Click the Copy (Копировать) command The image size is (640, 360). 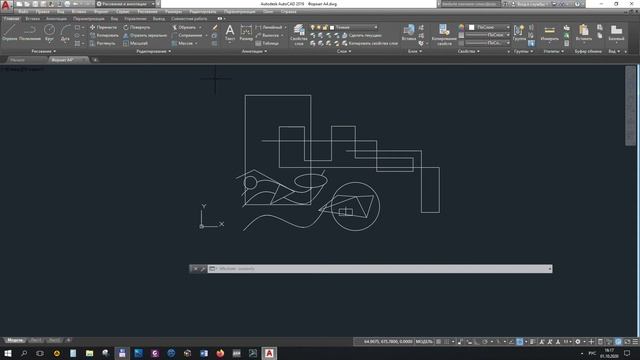coord(104,36)
